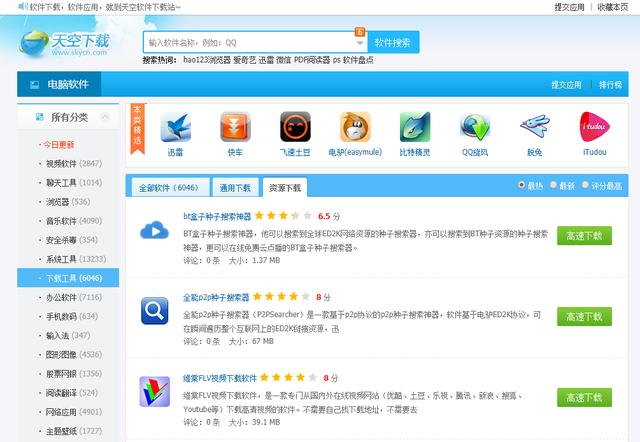The height and width of the screenshot is (442, 640).
Task: Click the 软件搜索 search button
Action: (393, 42)
